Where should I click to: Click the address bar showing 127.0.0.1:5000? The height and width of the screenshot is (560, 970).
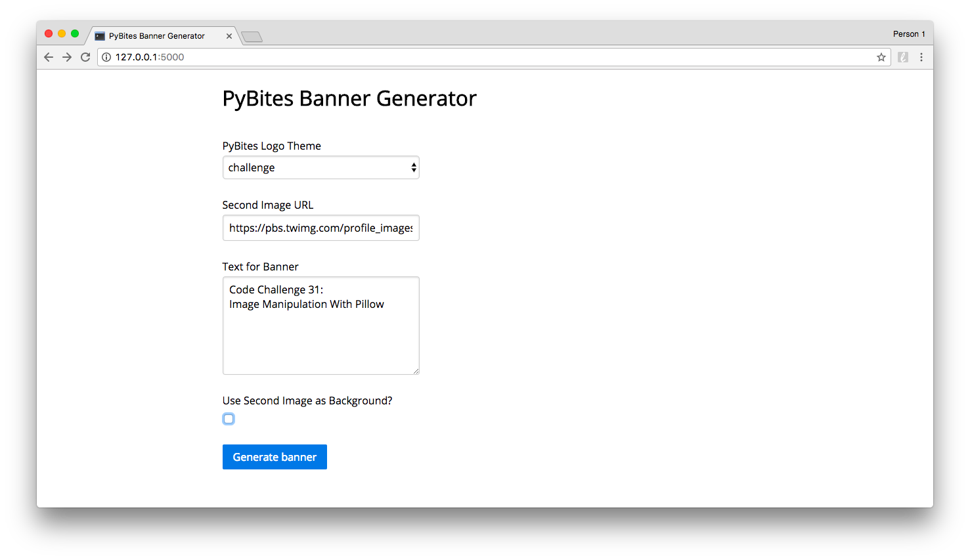(494, 57)
